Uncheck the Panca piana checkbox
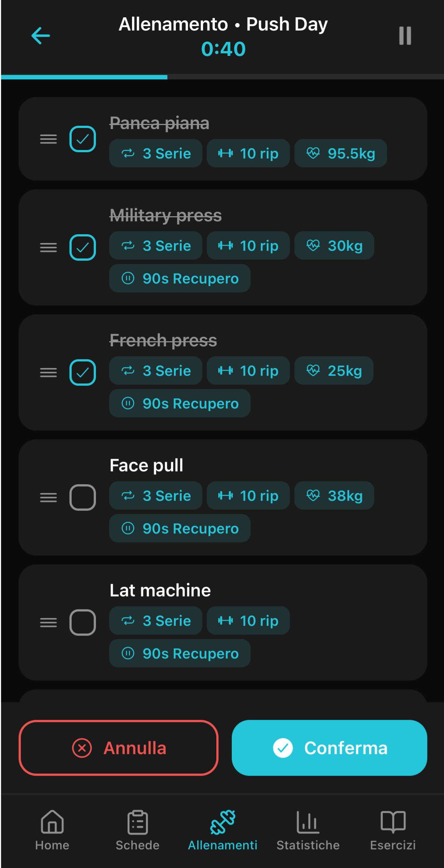The height and width of the screenshot is (868, 444). tap(83, 139)
